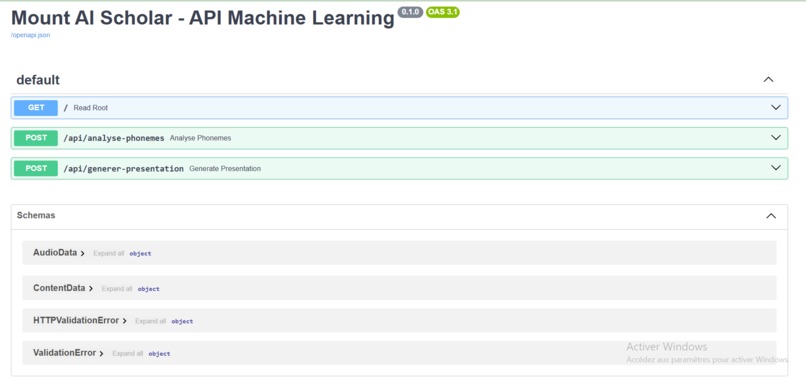Click the ValidationError schema name
The image size is (806, 378).
click(64, 353)
